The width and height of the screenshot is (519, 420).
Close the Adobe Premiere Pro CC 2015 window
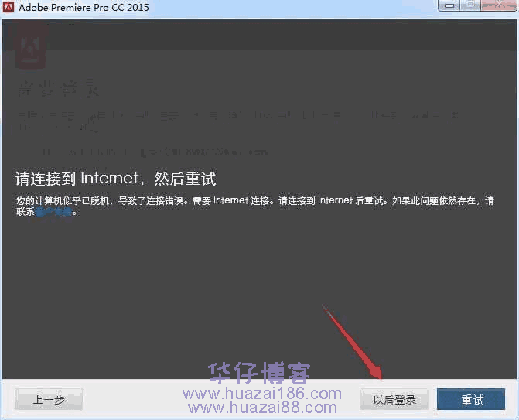click(500, 5)
